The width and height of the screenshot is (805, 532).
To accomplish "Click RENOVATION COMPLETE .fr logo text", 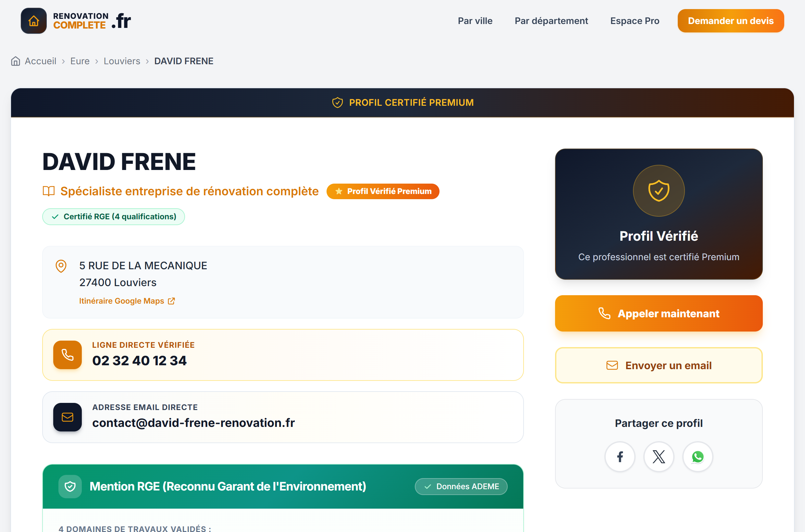I will click(x=92, y=21).
